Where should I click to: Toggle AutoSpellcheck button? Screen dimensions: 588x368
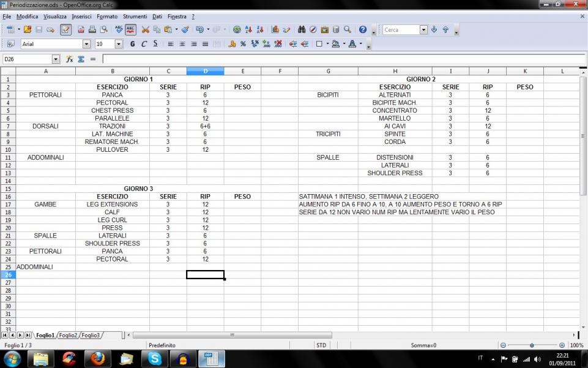131,29
